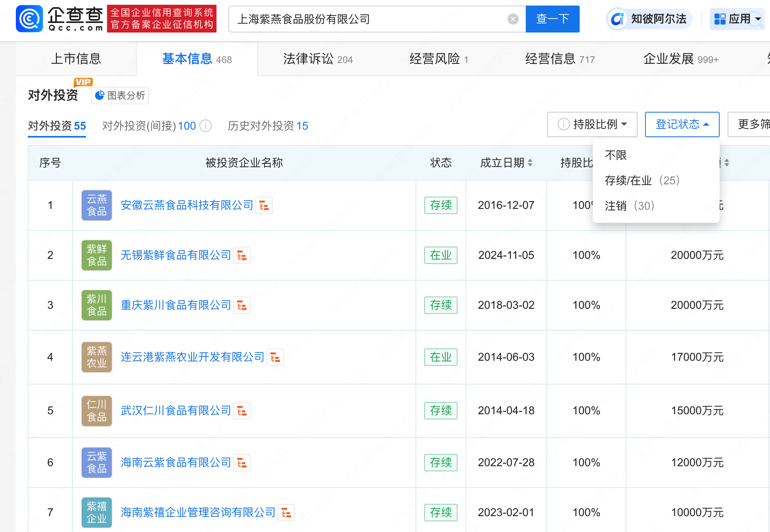Click the 紫鲜食品 company logo thumbnail
This screenshot has width=770, height=532.
[97, 255]
